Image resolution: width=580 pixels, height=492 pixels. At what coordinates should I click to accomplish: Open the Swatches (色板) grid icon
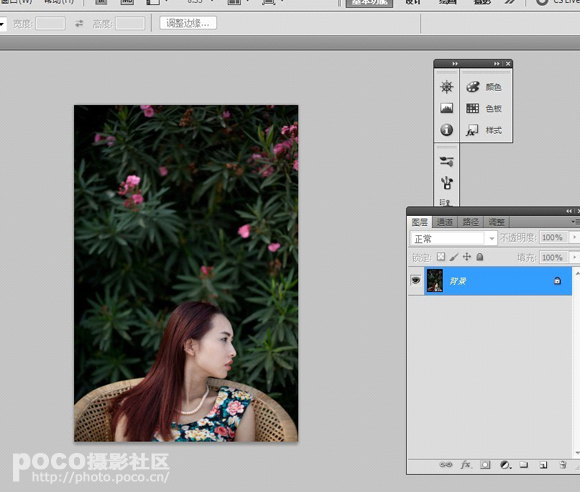(x=472, y=108)
